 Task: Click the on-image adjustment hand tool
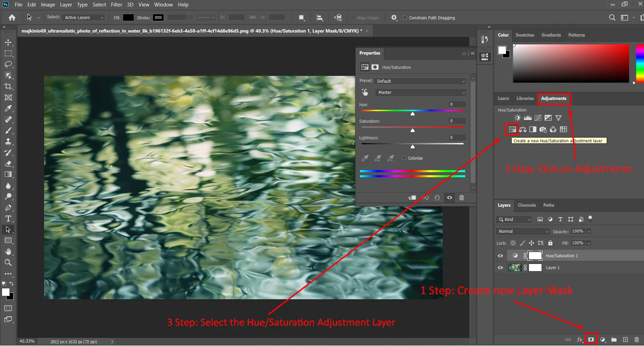pyautogui.click(x=365, y=92)
